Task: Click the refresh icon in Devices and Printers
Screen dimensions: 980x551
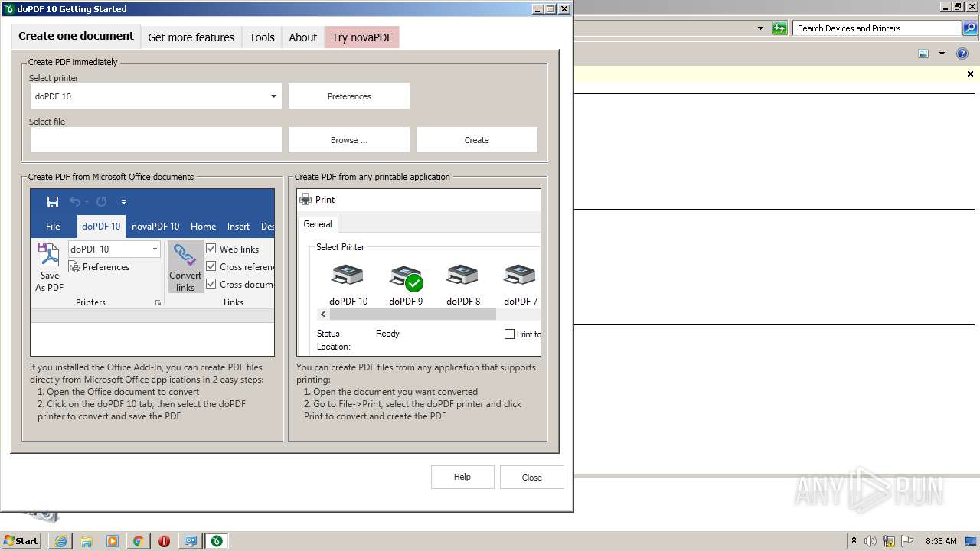Action: coord(779,28)
